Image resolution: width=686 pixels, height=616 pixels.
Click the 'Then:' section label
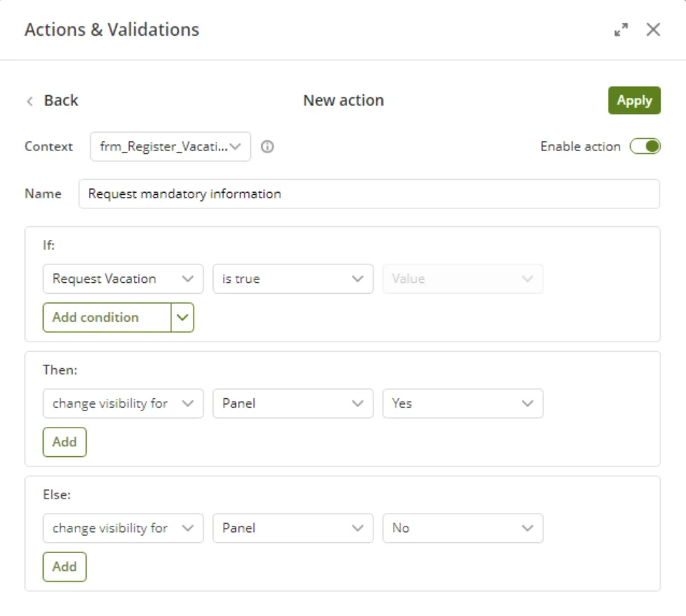pyautogui.click(x=60, y=370)
